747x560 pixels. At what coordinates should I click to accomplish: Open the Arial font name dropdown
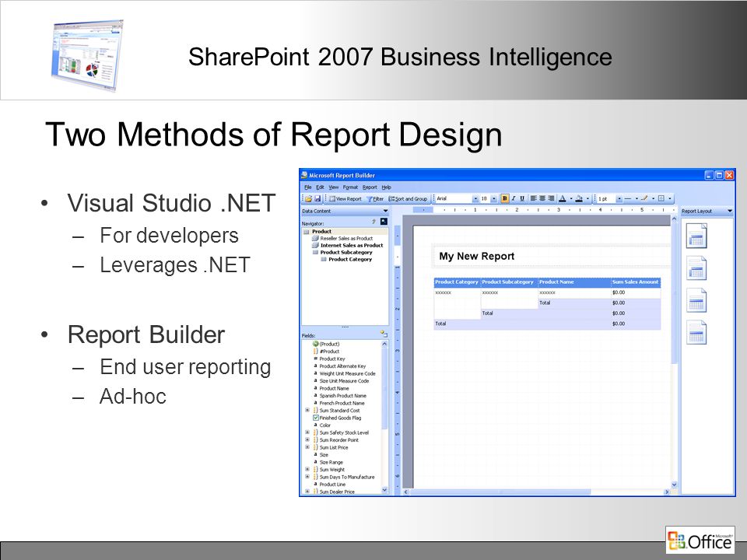click(475, 198)
